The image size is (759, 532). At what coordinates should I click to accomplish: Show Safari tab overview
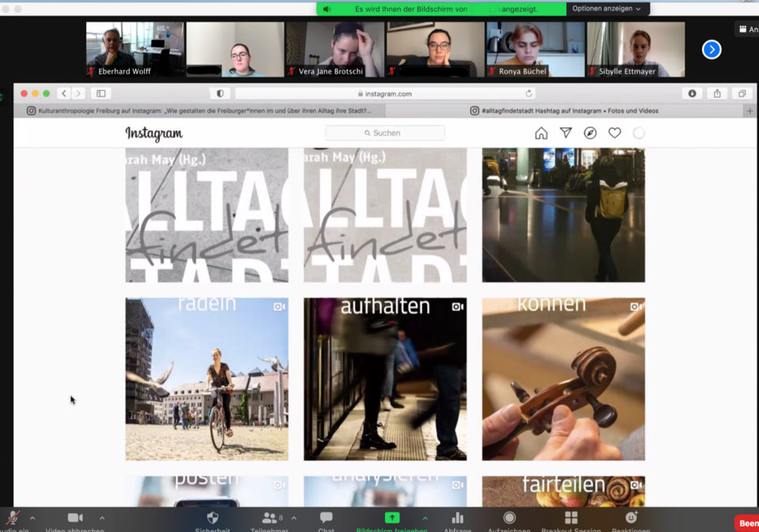pyautogui.click(x=742, y=93)
